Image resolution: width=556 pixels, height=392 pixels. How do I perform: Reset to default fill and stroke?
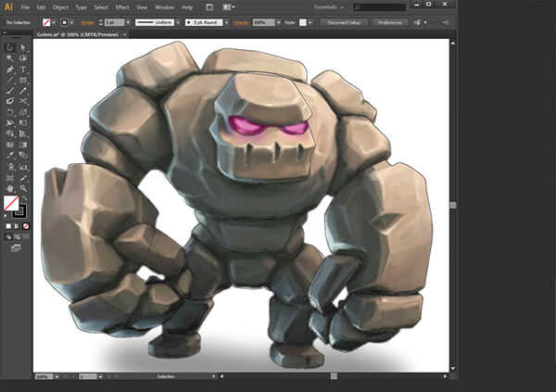(x=6, y=215)
